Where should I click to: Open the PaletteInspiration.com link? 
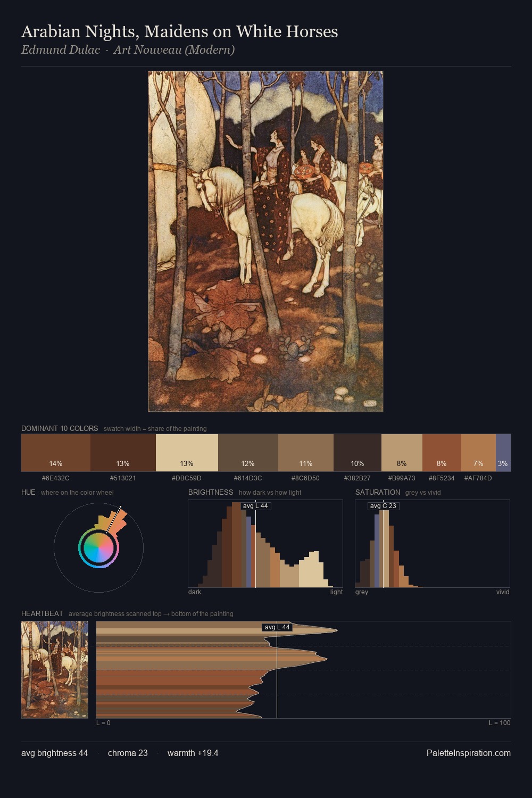(469, 753)
